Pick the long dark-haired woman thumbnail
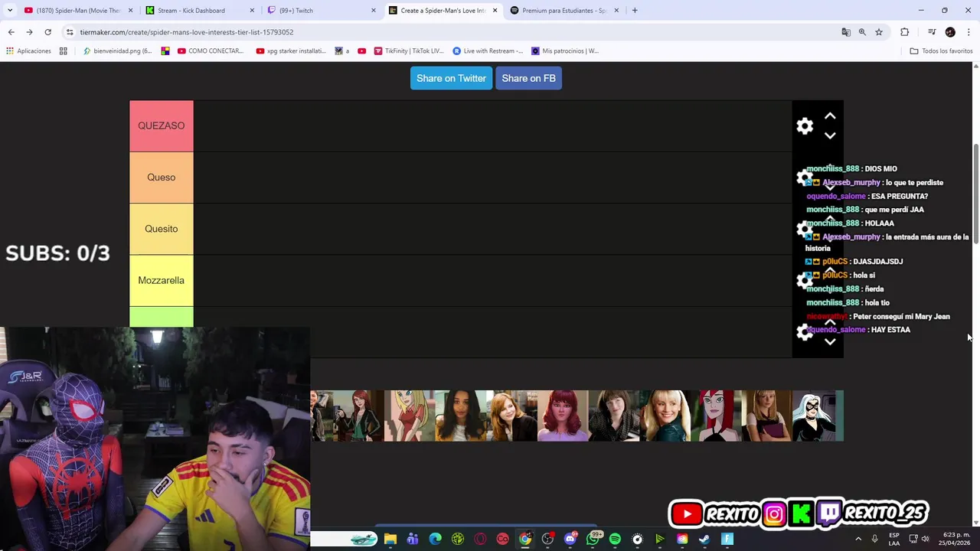980x551 pixels. coord(460,416)
